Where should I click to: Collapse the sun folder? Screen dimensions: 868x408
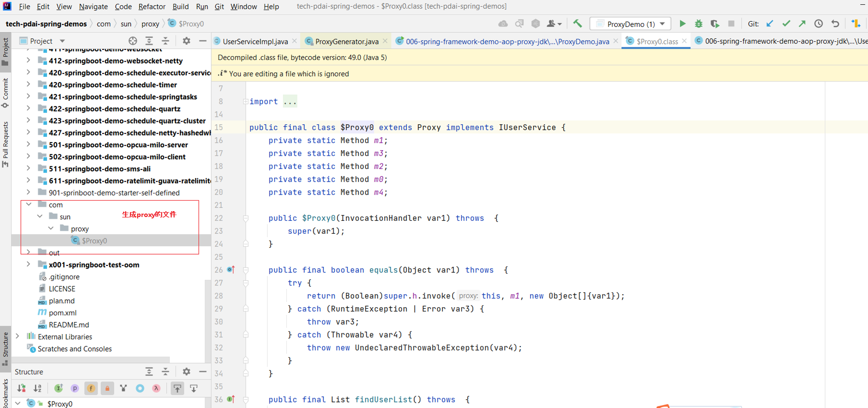pos(40,216)
